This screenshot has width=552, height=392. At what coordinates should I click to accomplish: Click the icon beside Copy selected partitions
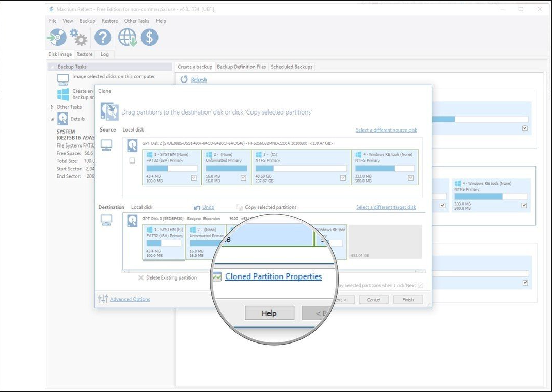(x=240, y=207)
